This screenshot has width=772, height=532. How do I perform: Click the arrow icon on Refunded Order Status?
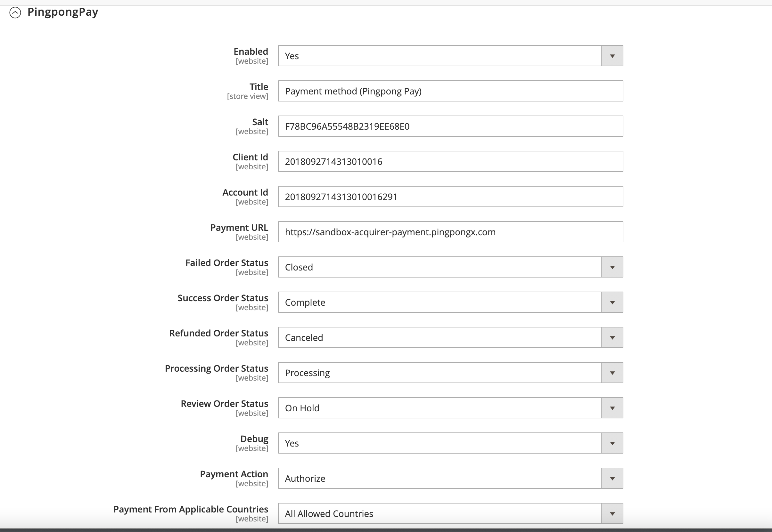[x=612, y=337]
